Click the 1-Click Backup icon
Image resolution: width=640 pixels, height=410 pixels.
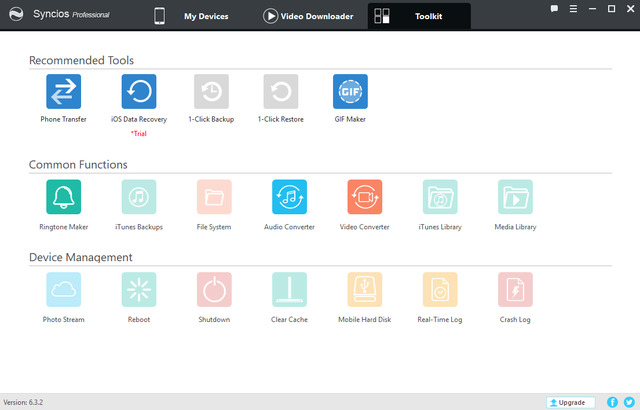[x=211, y=92]
